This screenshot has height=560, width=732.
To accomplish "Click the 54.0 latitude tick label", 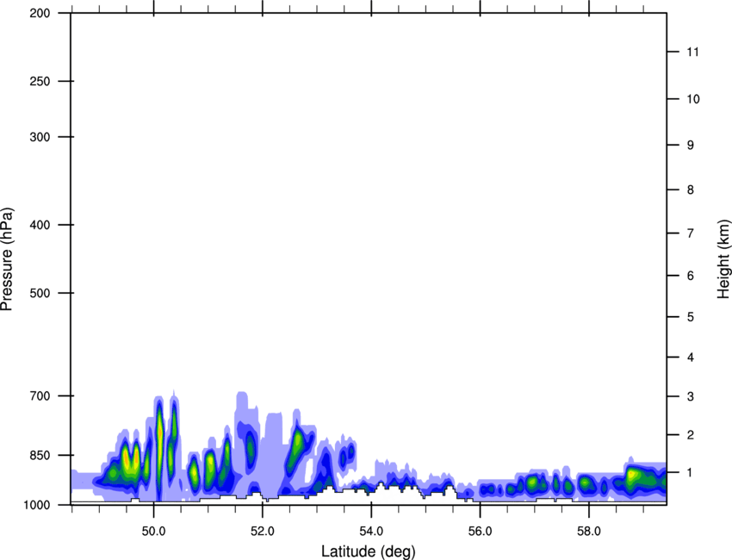I will [371, 532].
